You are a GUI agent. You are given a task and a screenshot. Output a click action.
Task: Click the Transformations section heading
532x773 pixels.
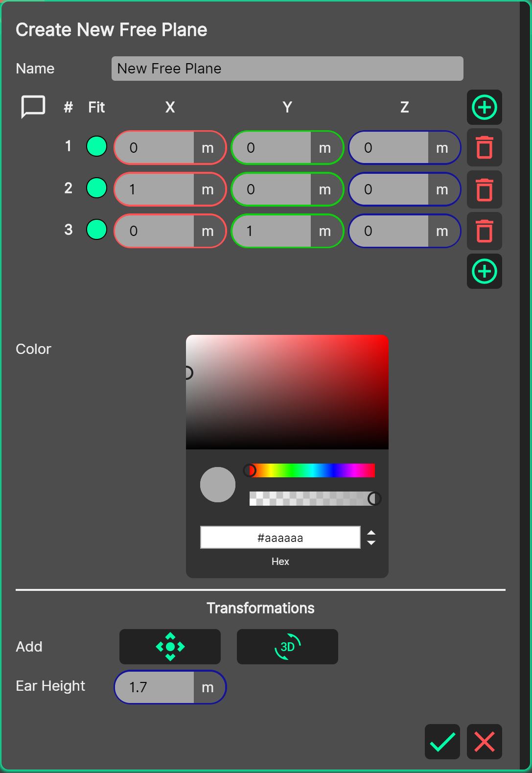(x=260, y=608)
